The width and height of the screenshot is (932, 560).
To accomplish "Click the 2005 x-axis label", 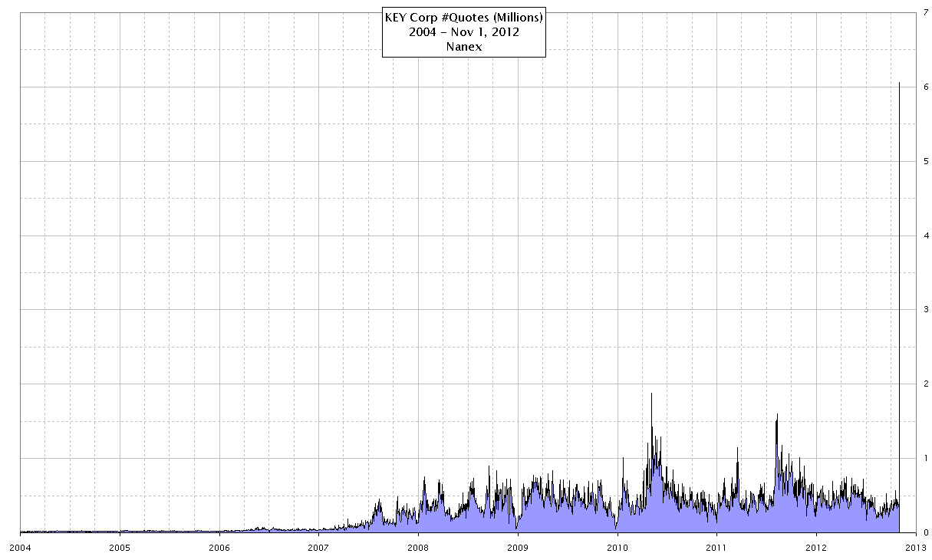I will click(x=119, y=547).
